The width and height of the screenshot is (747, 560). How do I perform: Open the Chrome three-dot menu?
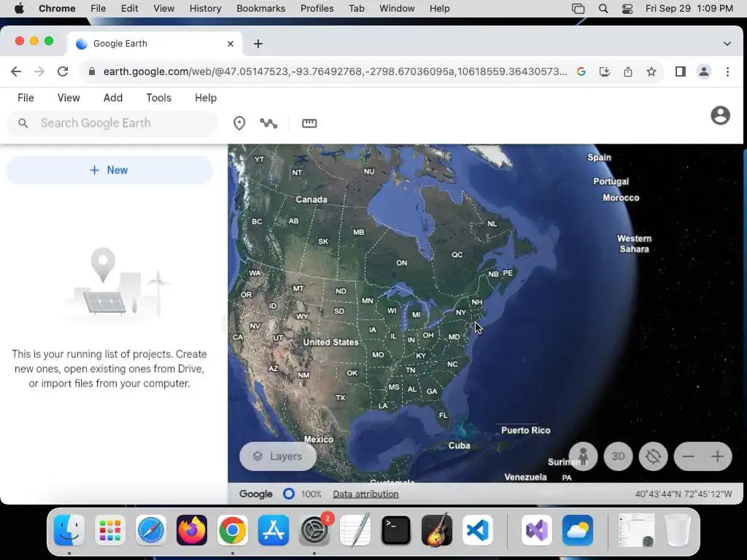pos(727,71)
